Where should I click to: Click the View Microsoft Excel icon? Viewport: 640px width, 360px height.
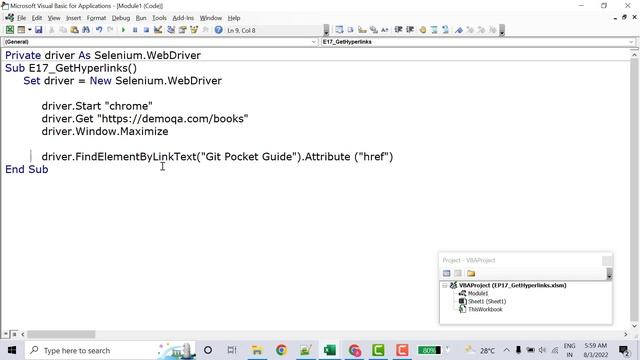point(10,30)
